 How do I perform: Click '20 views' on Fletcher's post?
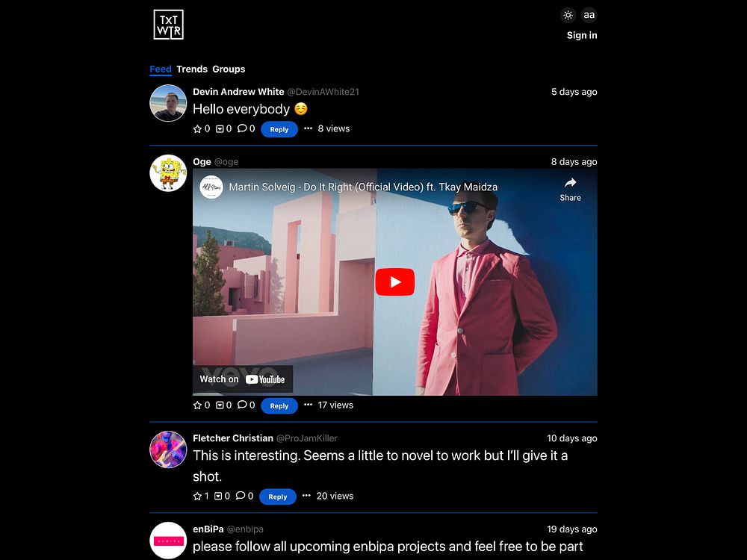tap(335, 497)
